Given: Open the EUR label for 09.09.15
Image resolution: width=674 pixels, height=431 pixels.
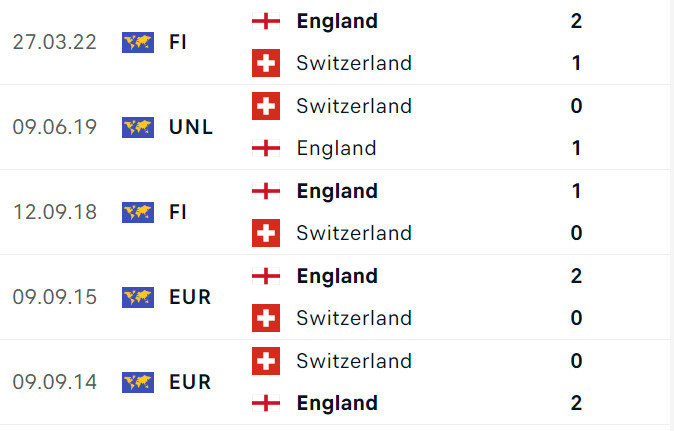Looking at the screenshot, I should [190, 297].
